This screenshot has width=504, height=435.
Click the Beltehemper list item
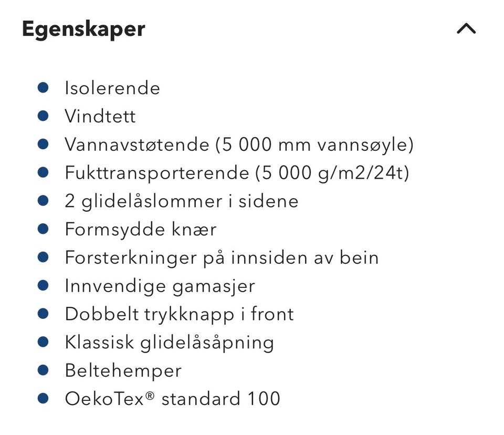[123, 371]
